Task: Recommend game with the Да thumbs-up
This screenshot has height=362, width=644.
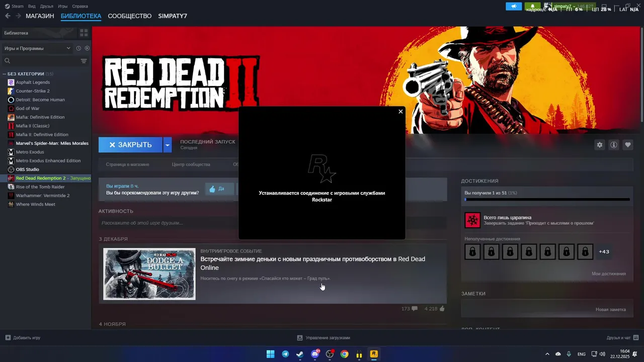Action: (x=219, y=189)
